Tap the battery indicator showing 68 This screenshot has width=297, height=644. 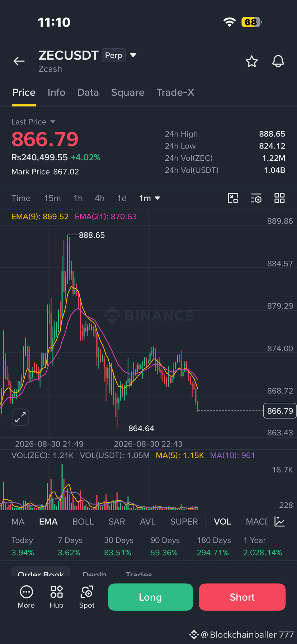click(x=251, y=22)
